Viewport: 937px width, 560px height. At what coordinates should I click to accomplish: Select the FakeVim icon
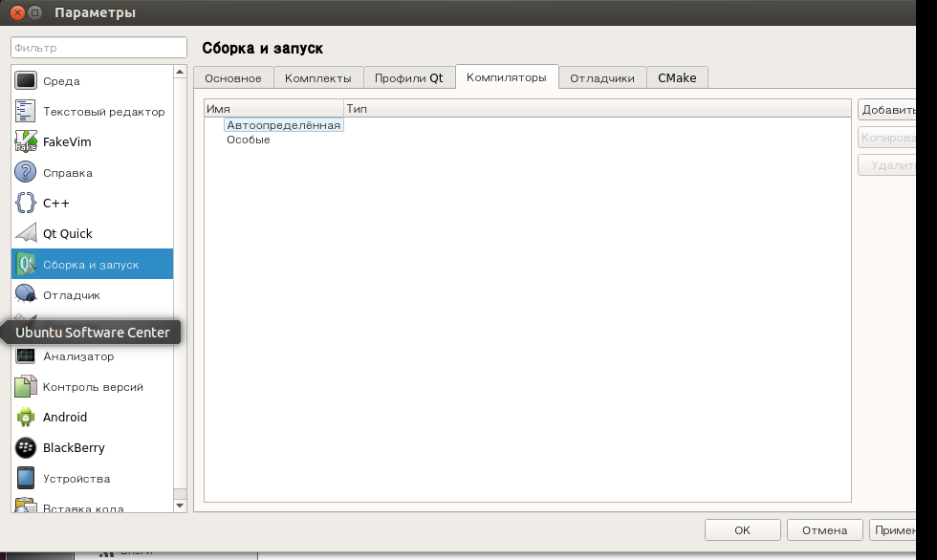tap(26, 141)
